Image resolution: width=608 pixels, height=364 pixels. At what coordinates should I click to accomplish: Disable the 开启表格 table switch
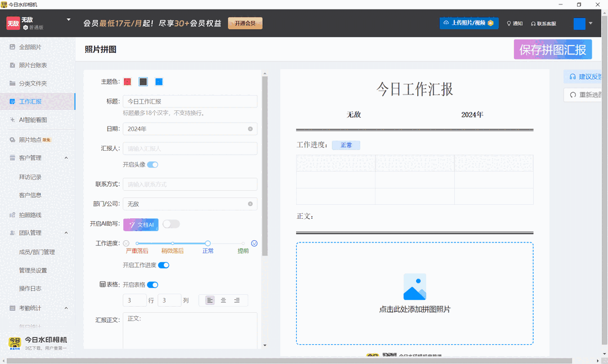[x=153, y=285]
